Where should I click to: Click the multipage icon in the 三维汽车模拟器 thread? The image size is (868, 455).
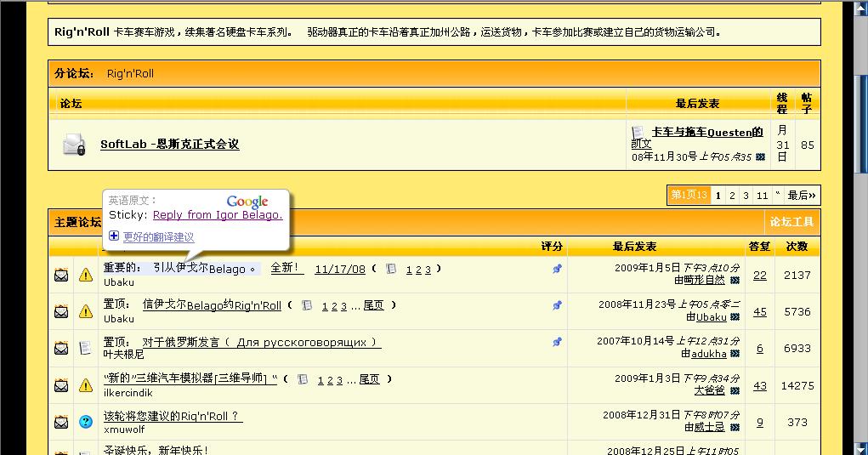point(303,380)
